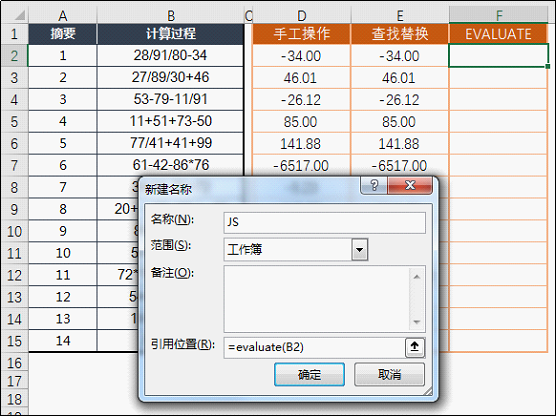Select narrow column C header

pyautogui.click(x=249, y=16)
